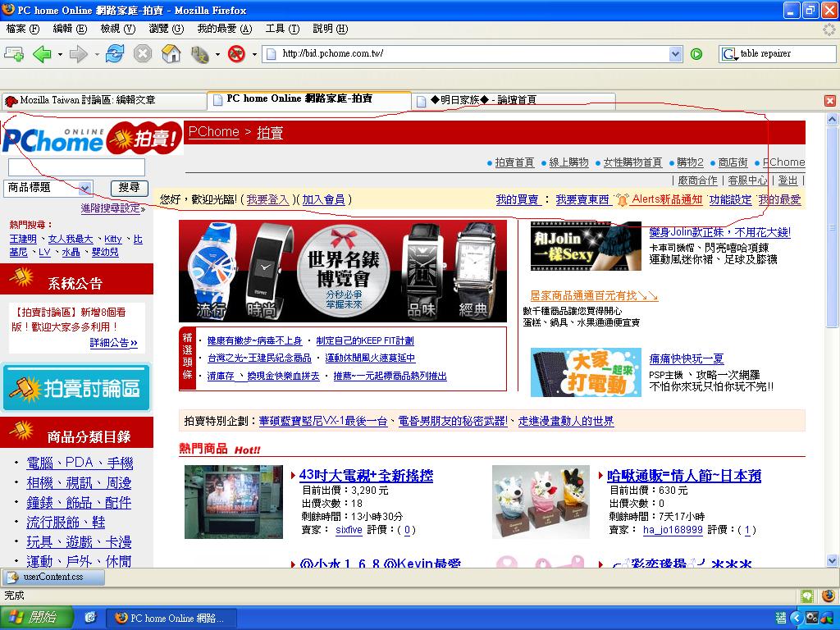Open the Google search engine dropdown
Viewport: 840px width, 630px height.
(x=729, y=54)
